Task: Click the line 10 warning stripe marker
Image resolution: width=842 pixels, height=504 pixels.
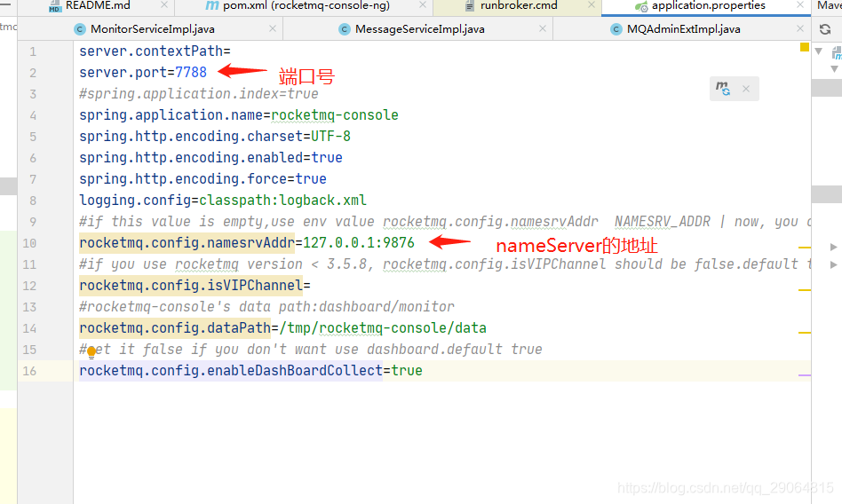Action: pos(805,248)
